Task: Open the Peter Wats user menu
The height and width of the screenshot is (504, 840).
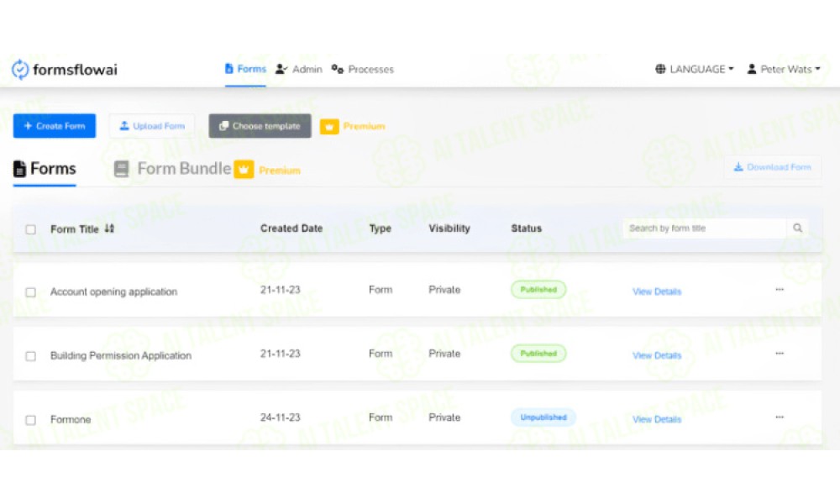Action: (x=784, y=69)
